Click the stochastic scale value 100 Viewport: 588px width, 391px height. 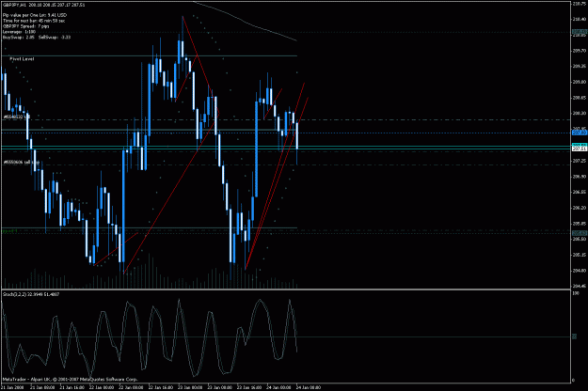pyautogui.click(x=576, y=293)
